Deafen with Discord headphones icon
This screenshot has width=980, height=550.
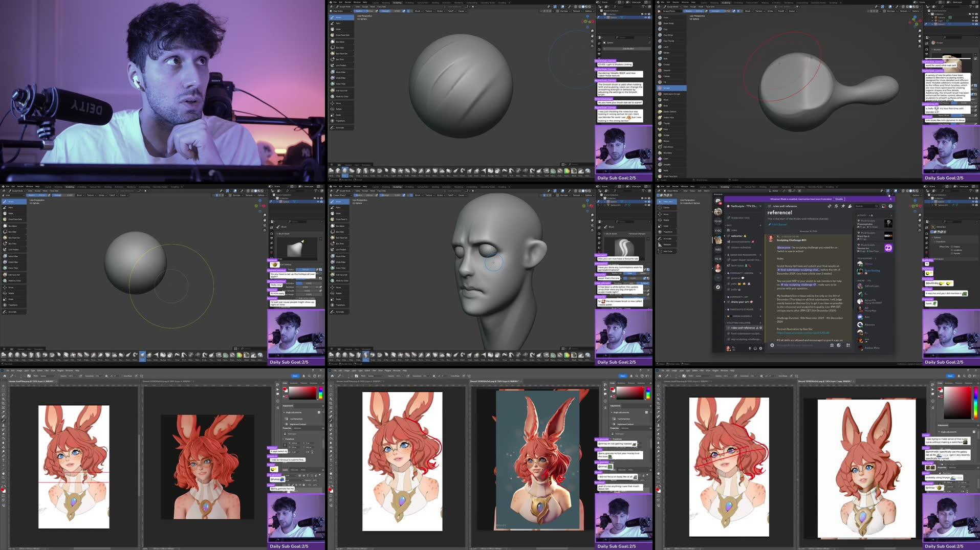[755, 348]
